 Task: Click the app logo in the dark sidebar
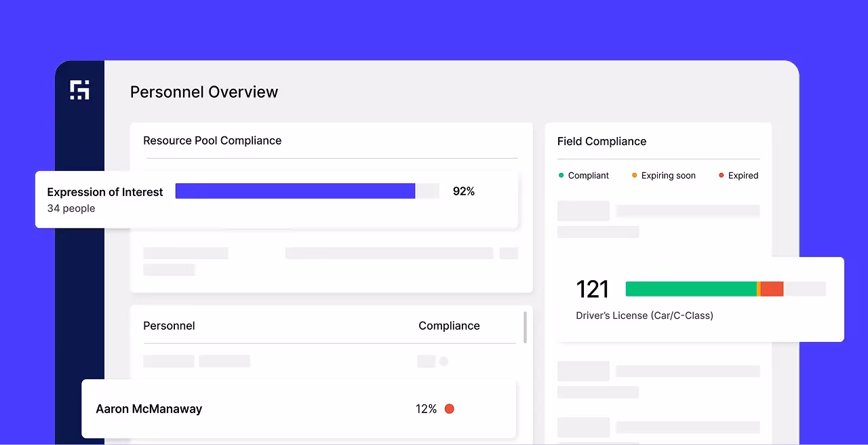pyautogui.click(x=79, y=90)
